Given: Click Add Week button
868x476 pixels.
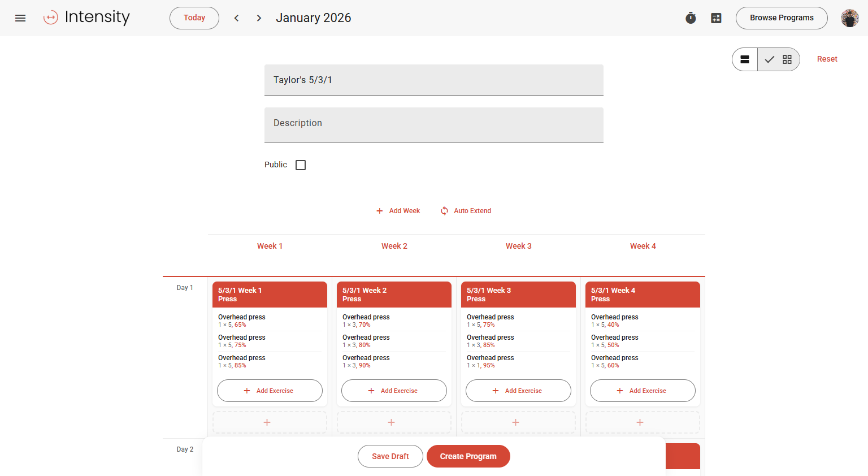Looking at the screenshot, I should click(398, 211).
